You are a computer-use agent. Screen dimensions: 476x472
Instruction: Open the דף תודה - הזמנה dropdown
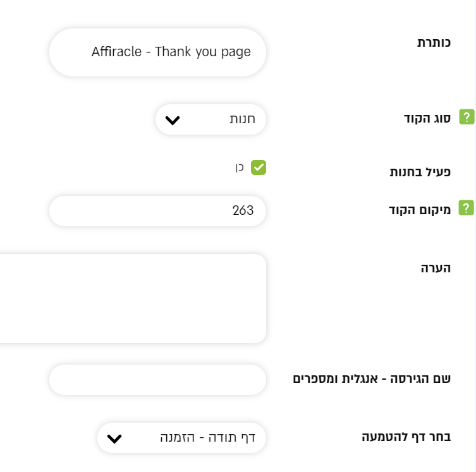coord(181,438)
